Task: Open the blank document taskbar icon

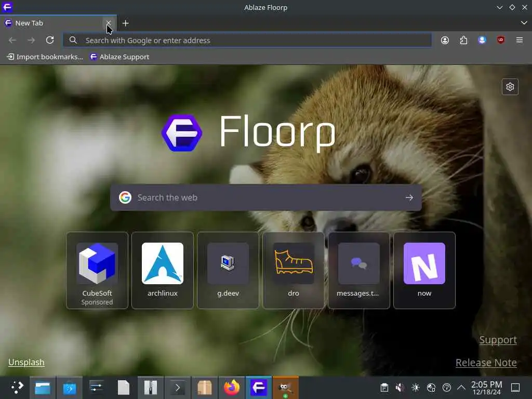Action: click(x=124, y=388)
